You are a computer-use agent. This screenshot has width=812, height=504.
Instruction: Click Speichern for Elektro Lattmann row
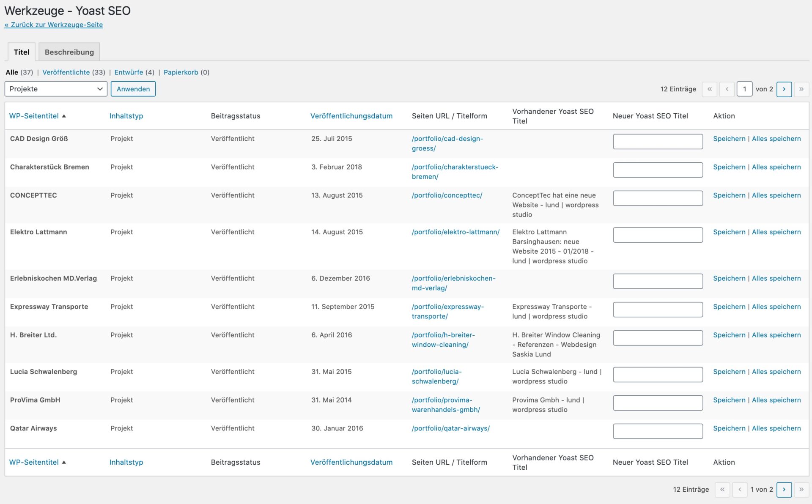[729, 232]
